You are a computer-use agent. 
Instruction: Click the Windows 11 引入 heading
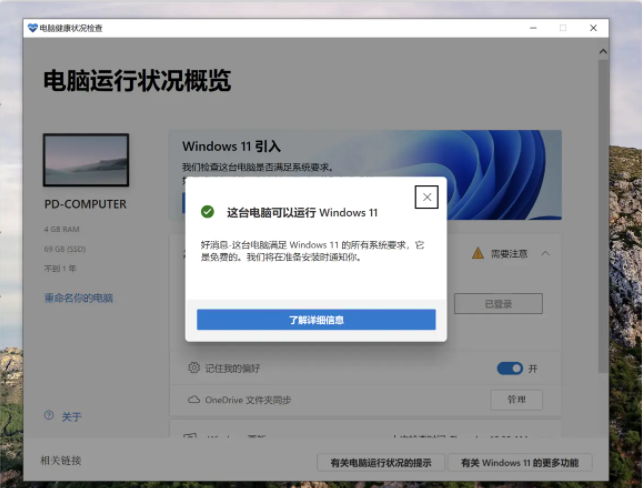pos(231,146)
